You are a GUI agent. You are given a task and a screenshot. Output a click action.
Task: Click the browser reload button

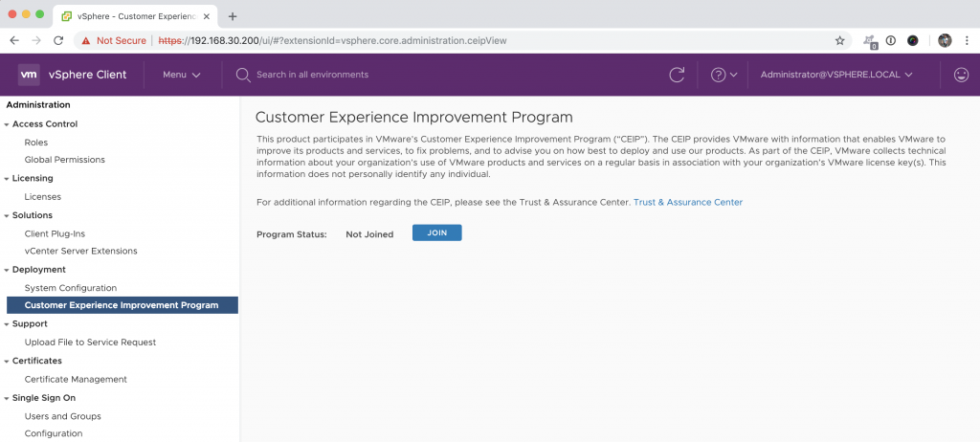58,40
